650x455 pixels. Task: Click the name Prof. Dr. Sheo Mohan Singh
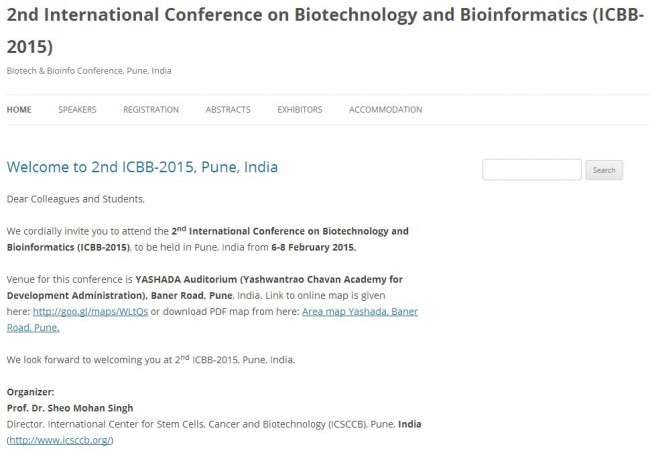[x=69, y=408]
